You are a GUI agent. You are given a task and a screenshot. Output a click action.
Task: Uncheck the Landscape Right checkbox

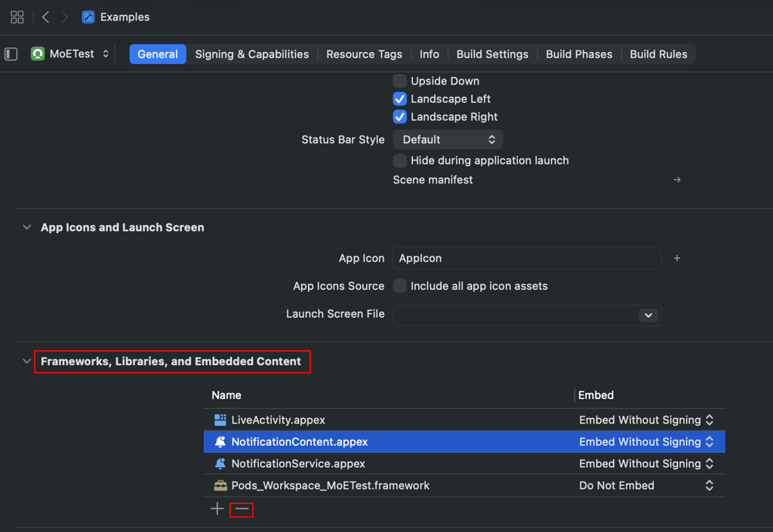click(x=400, y=117)
